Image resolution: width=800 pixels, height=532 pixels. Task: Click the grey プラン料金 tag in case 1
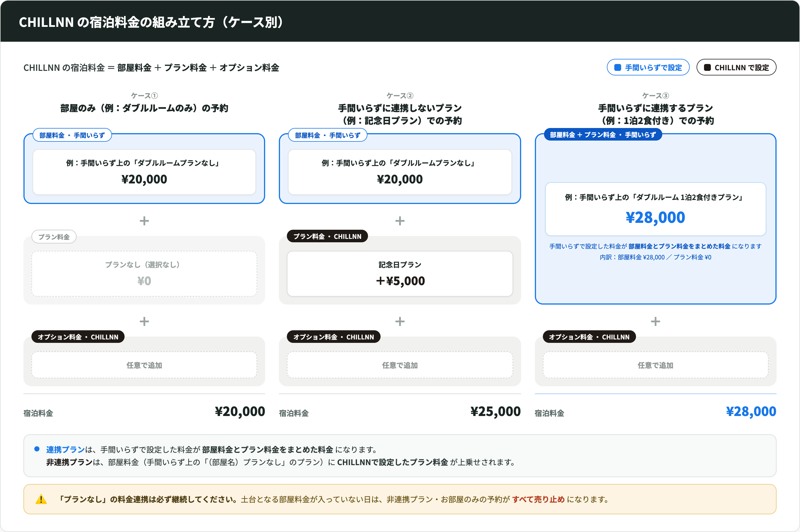(54, 237)
